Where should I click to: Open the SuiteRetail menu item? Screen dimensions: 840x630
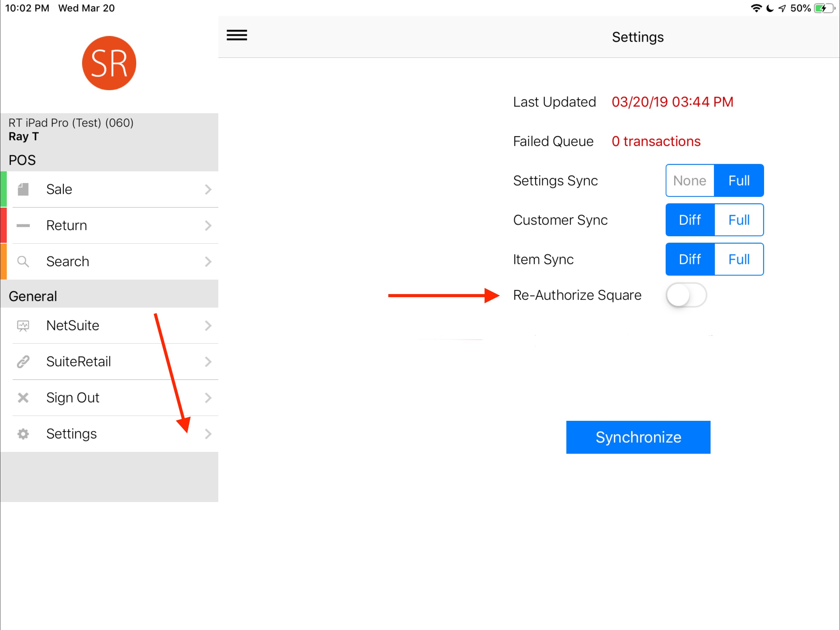[79, 362]
